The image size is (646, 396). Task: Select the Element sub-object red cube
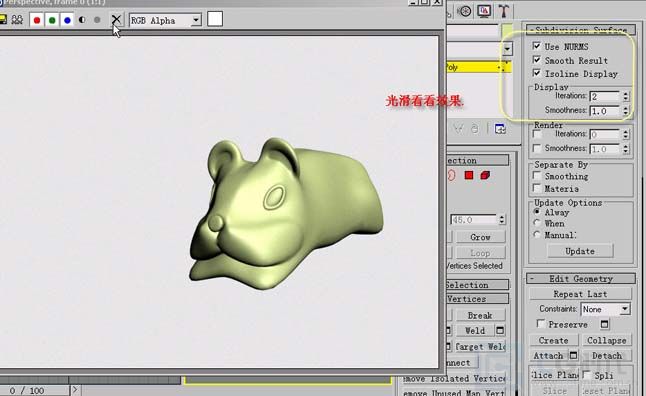pos(485,175)
